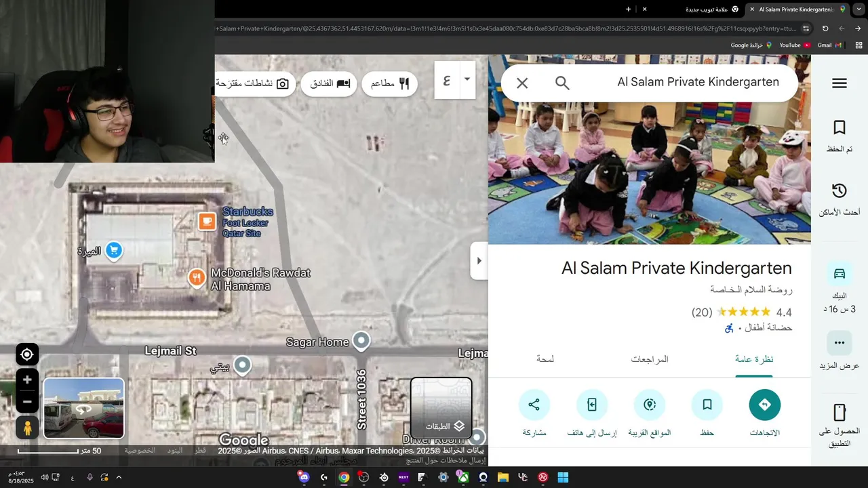Click the Starbucks orange cafe marker

click(x=207, y=221)
